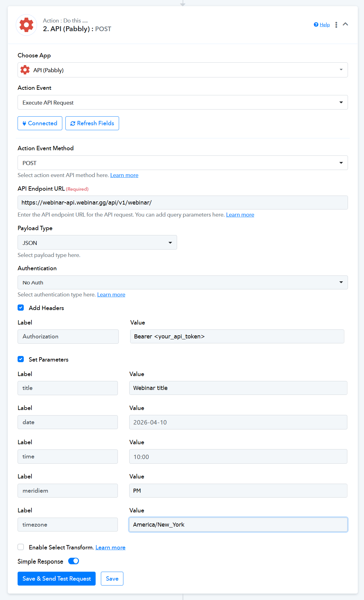
Task: Click the Bearer token value field
Action: (237, 337)
